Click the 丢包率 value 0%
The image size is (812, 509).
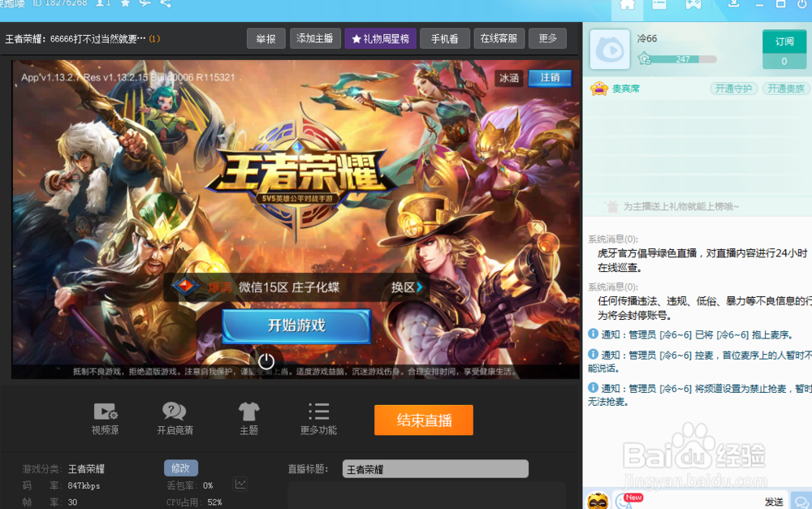coord(208,485)
